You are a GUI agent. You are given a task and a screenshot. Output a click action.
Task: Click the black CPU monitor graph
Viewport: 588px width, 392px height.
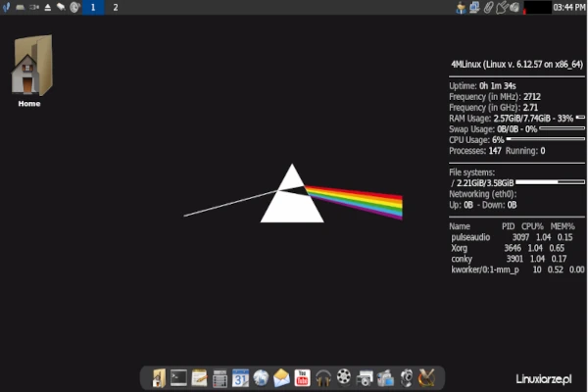click(537, 8)
